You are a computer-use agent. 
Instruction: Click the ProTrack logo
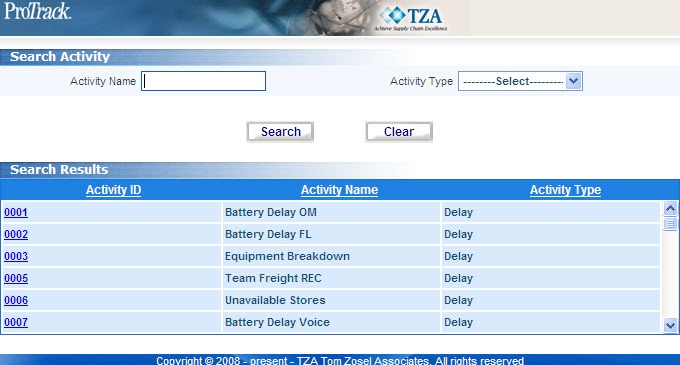[37, 11]
